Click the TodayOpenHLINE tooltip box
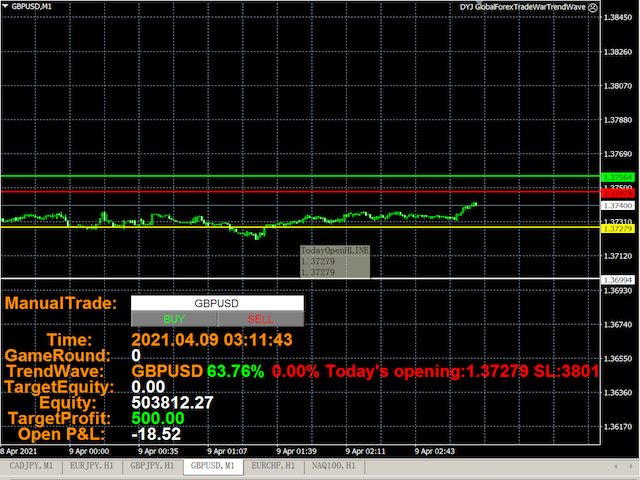Image resolution: width=640 pixels, height=480 pixels. 335,261
